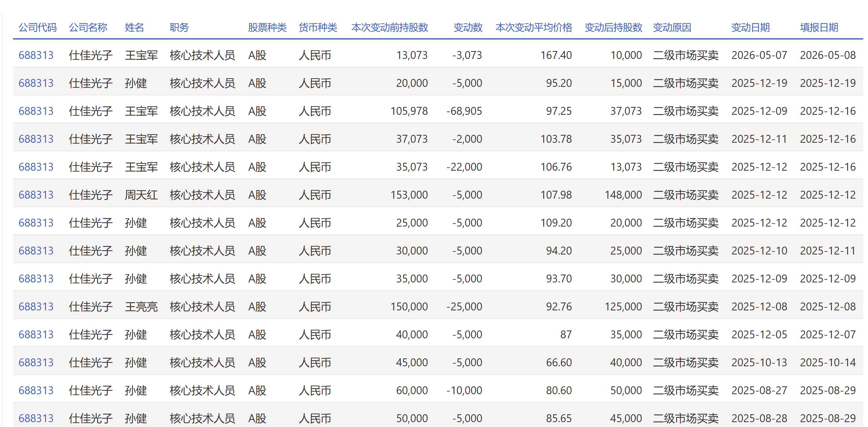Click the 填报日期 column header
The image size is (868, 427).
pos(819,27)
